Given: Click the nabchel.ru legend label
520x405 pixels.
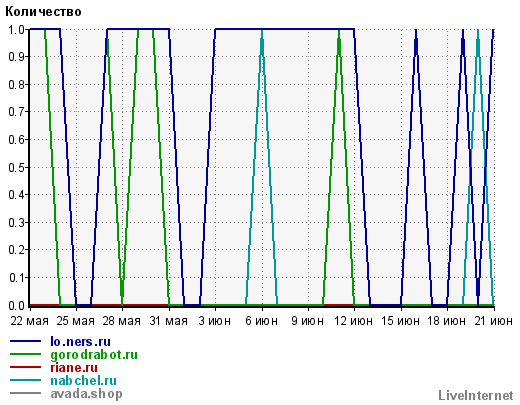Looking at the screenshot, I should pos(83,381).
